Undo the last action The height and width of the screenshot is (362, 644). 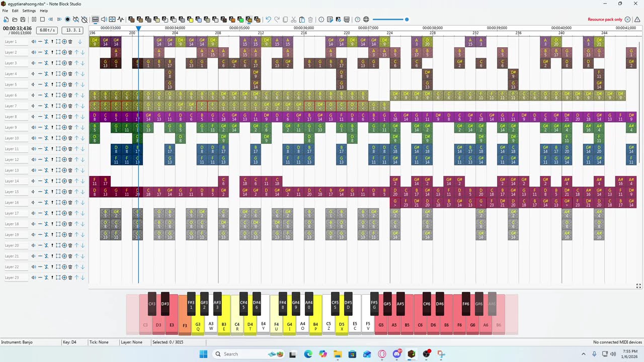tap(268, 20)
